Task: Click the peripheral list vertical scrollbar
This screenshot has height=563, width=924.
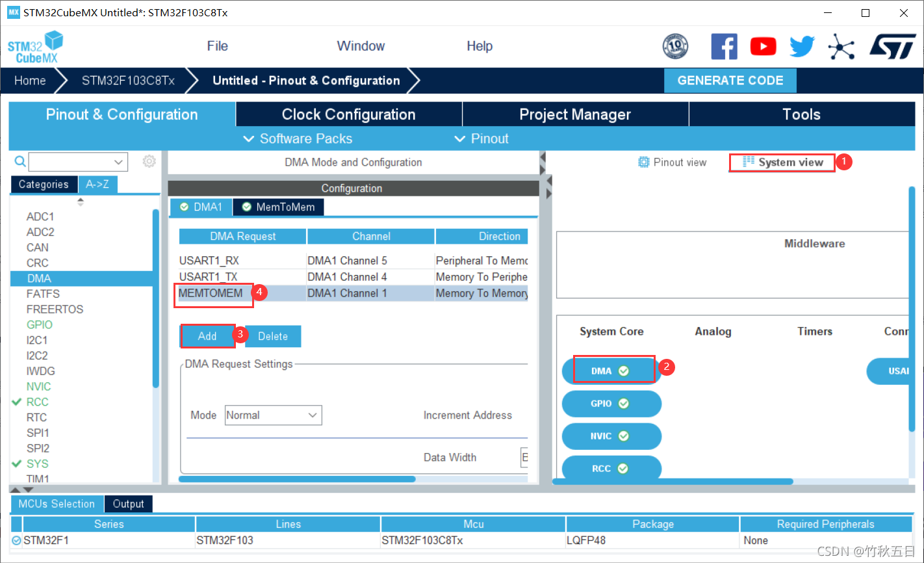Action: pos(155,299)
